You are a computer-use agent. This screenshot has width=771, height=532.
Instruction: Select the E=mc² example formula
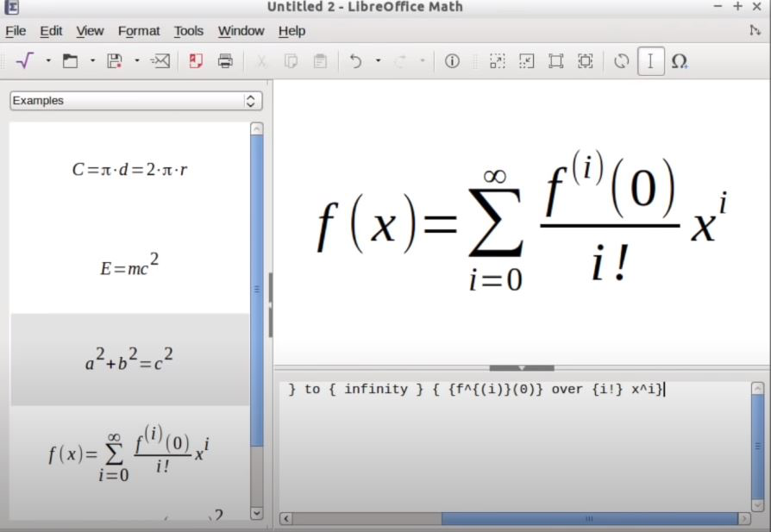pos(129,266)
